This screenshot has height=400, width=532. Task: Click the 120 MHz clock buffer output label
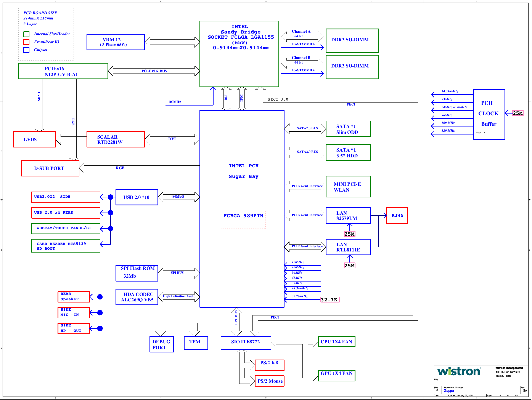point(448,131)
